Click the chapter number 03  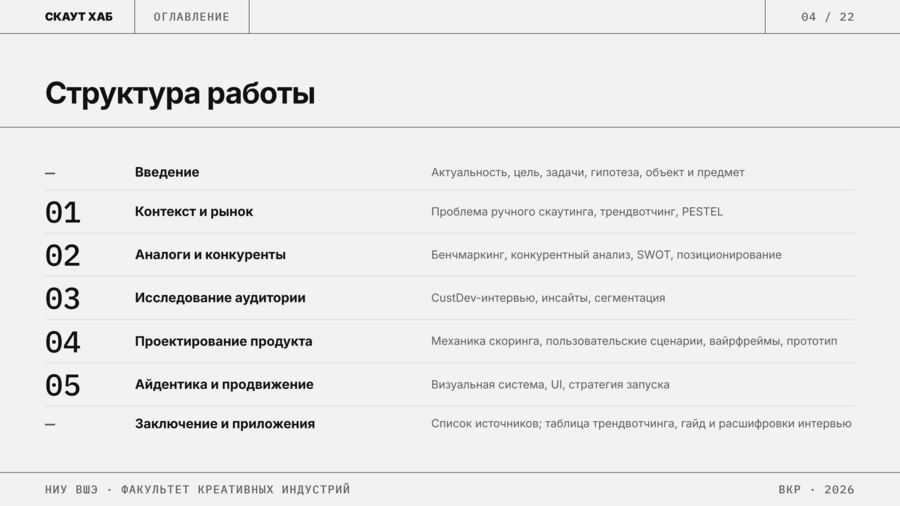[x=63, y=299]
